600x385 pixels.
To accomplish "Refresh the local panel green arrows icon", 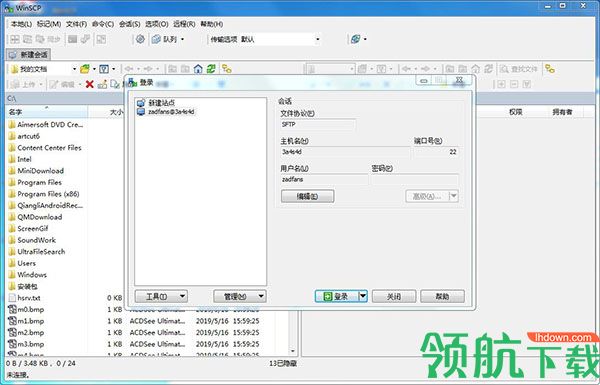I will (x=211, y=69).
